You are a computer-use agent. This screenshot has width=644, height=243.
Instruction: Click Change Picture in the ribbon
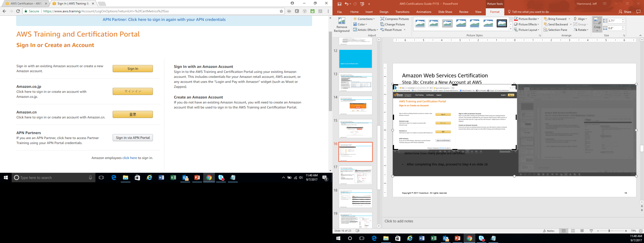pyautogui.click(x=392, y=24)
